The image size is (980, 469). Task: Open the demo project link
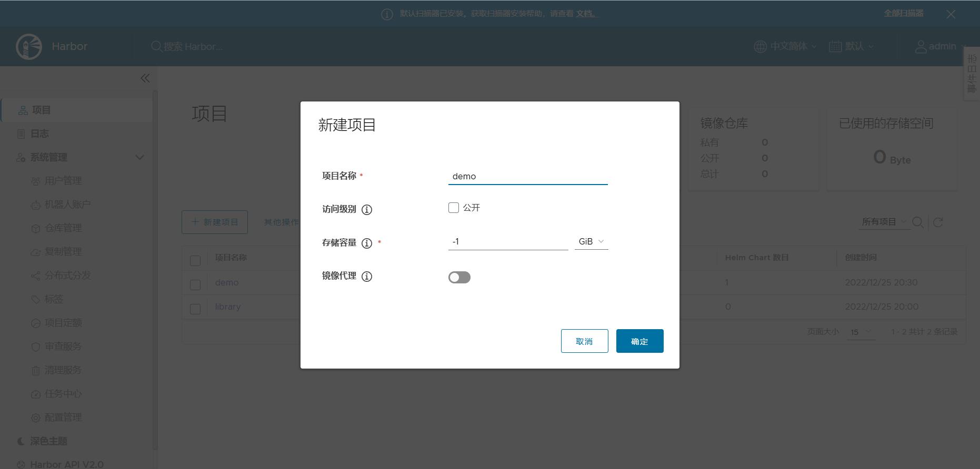point(227,283)
